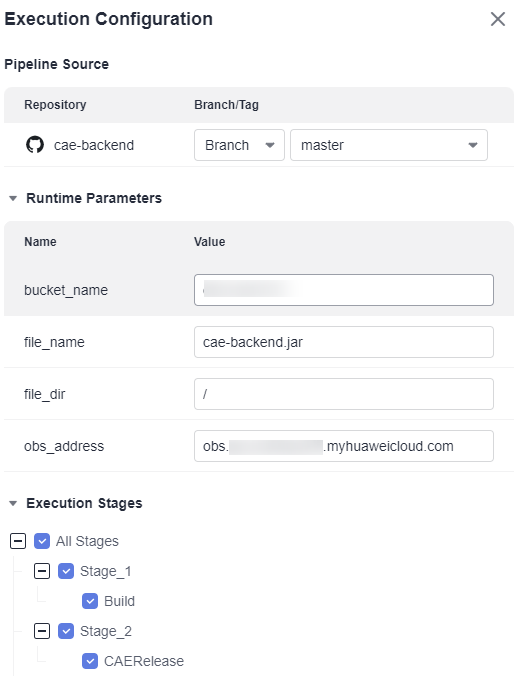This screenshot has height=688, width=531.
Task: Collapse the Stage_2 tree node
Action: click(42, 631)
